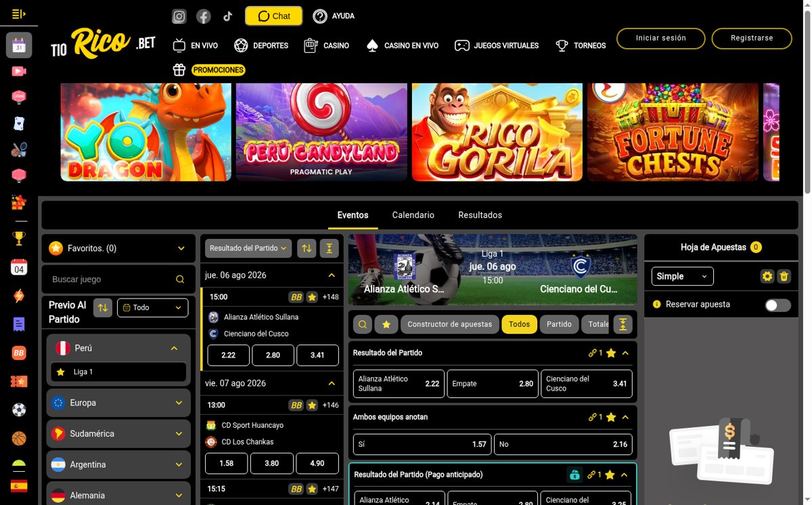Screen dimensions: 812x505
Task: Open the calendar icon in left sidebar
Action: point(19,45)
